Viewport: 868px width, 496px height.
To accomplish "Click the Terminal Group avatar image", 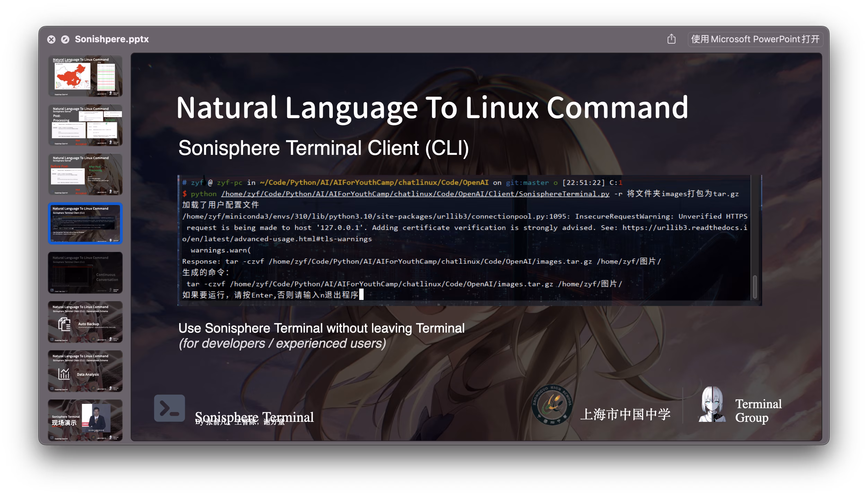I will click(x=712, y=404).
